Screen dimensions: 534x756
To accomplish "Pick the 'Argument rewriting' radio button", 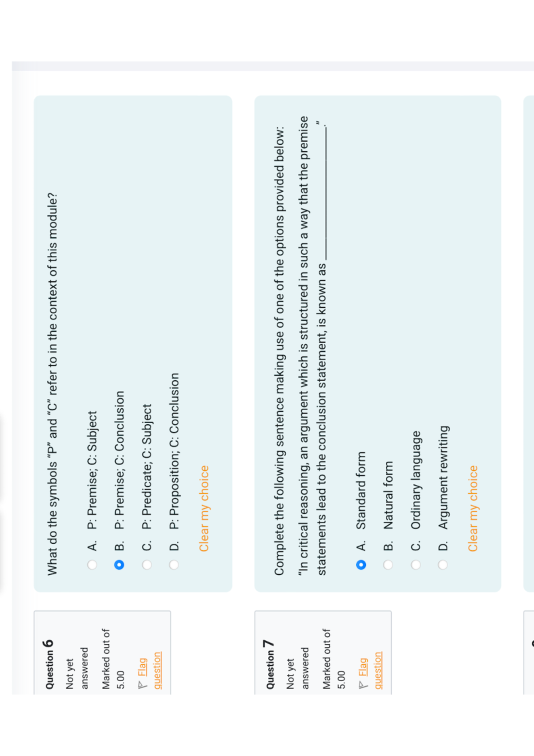I will pos(443,565).
